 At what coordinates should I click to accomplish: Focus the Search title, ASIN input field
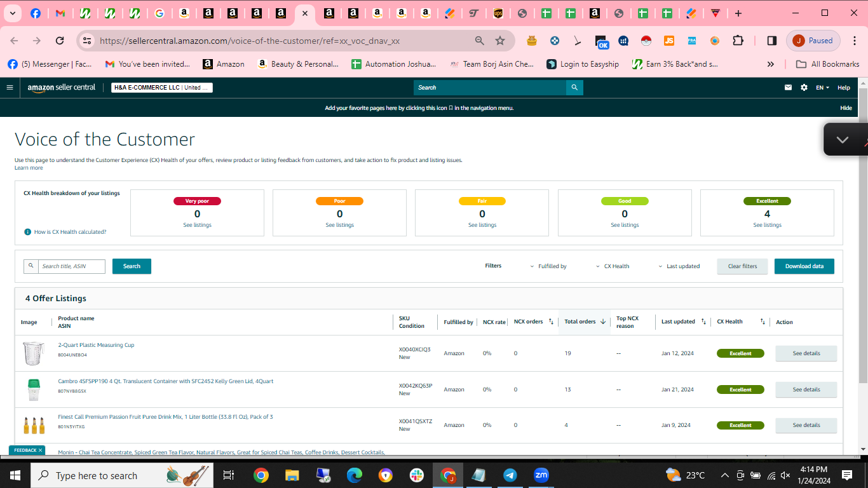[x=72, y=266]
